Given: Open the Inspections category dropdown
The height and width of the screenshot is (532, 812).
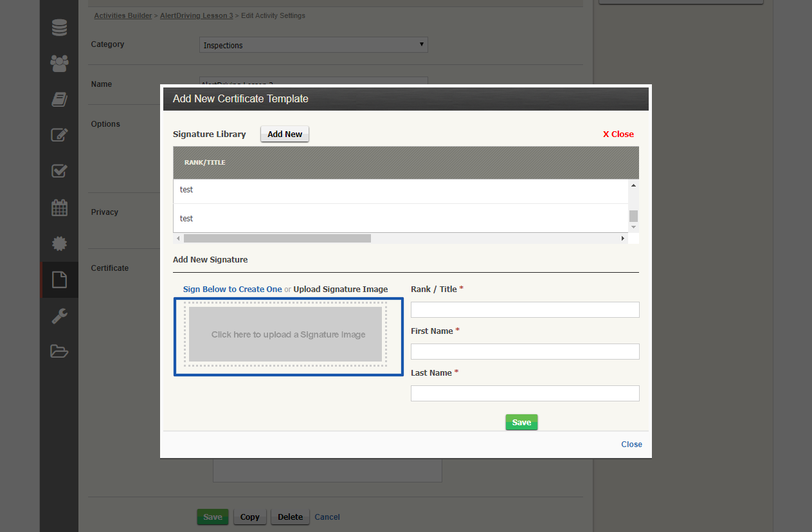Looking at the screenshot, I should [313, 45].
